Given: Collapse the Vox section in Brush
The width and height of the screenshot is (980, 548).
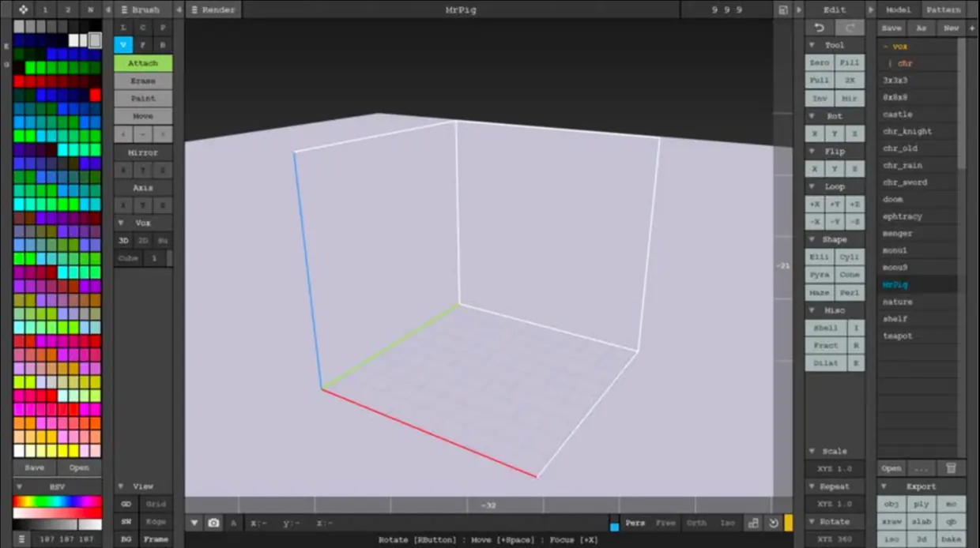Looking at the screenshot, I should [121, 223].
